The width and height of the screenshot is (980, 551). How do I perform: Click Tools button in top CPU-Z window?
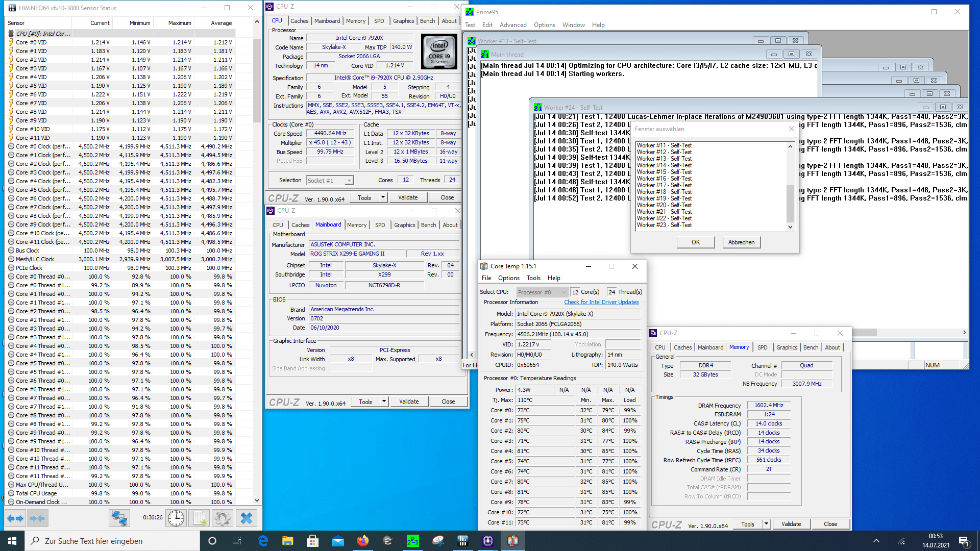364,197
